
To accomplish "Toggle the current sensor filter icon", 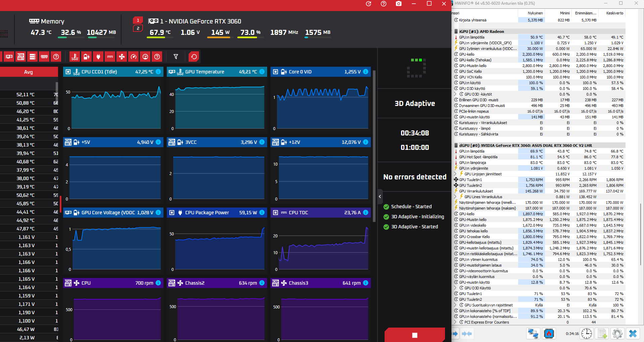I will [x=110, y=57].
